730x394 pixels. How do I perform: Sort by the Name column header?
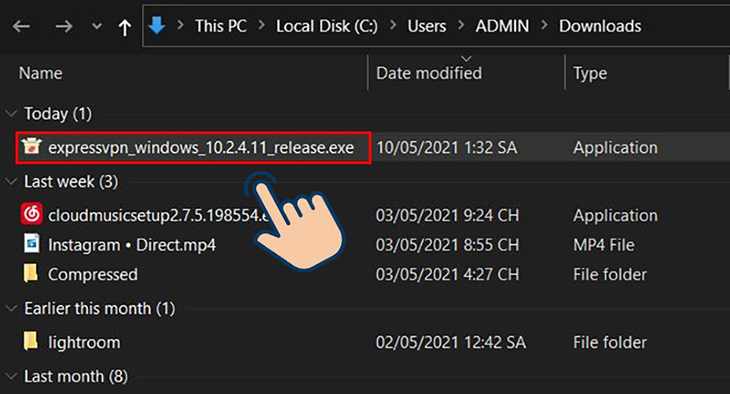(x=41, y=73)
